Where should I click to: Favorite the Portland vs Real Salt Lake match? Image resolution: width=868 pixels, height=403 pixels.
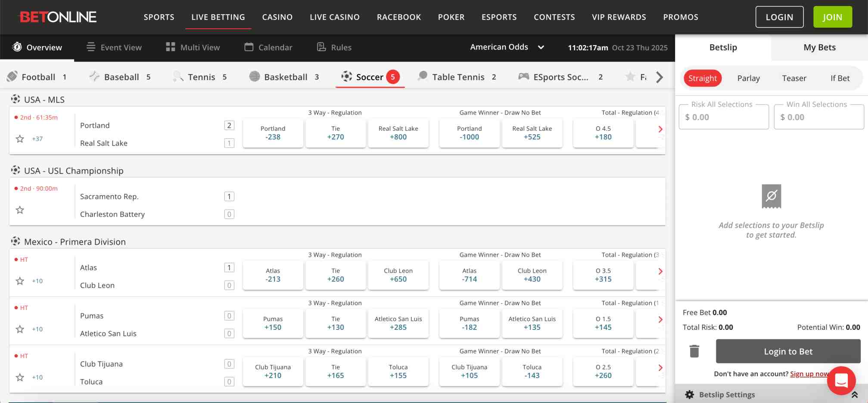(19, 139)
